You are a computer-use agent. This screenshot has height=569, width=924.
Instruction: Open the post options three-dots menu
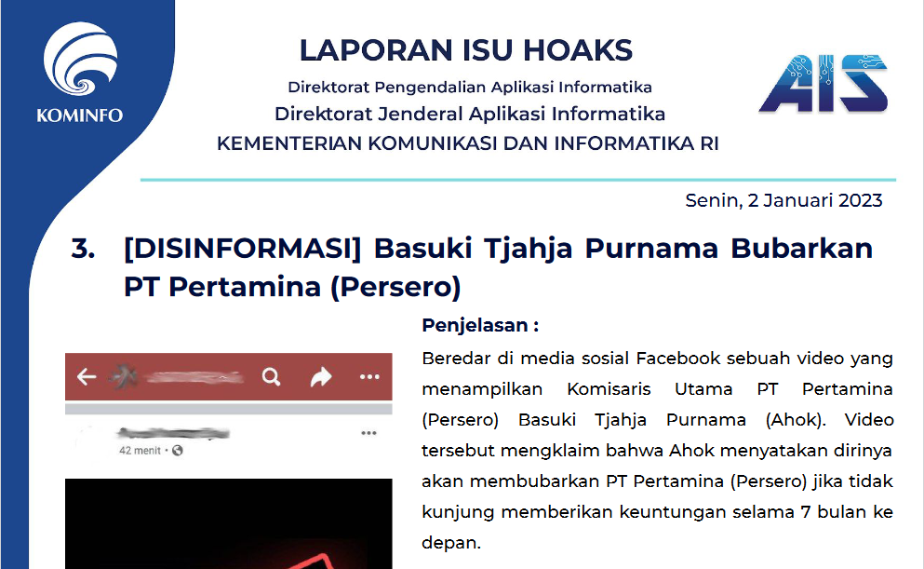point(368,433)
